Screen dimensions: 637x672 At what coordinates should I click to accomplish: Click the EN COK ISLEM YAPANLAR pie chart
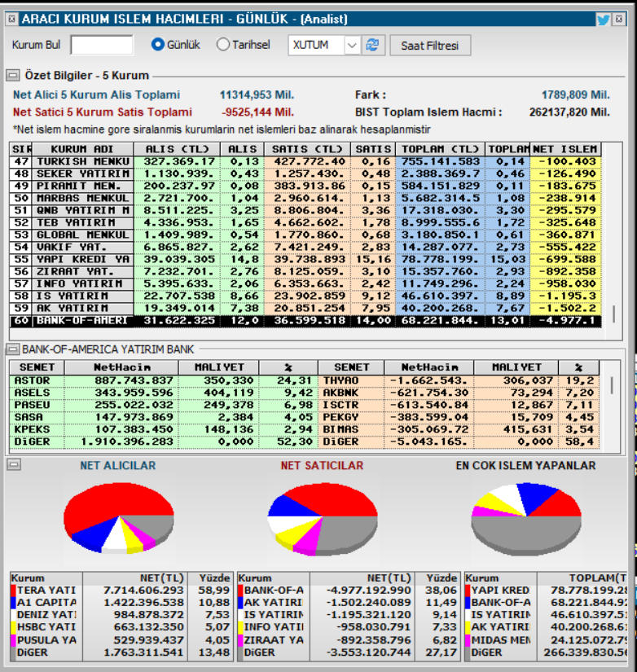(x=526, y=519)
